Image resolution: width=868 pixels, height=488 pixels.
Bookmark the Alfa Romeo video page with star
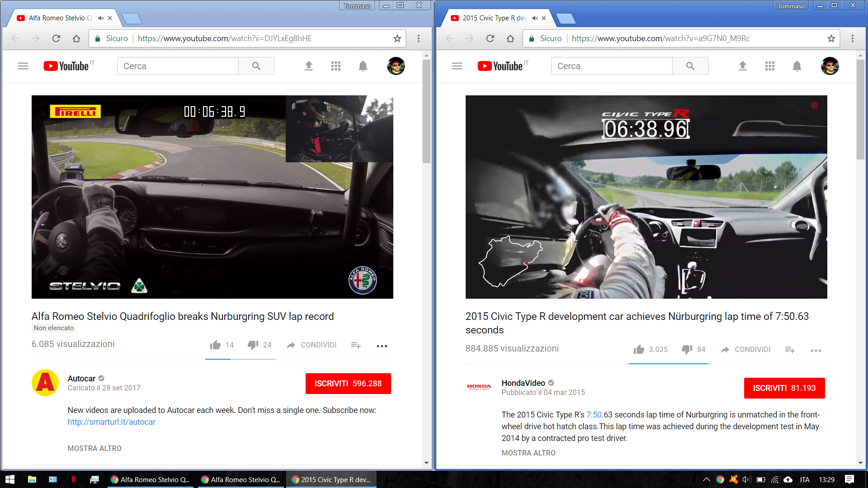(397, 38)
